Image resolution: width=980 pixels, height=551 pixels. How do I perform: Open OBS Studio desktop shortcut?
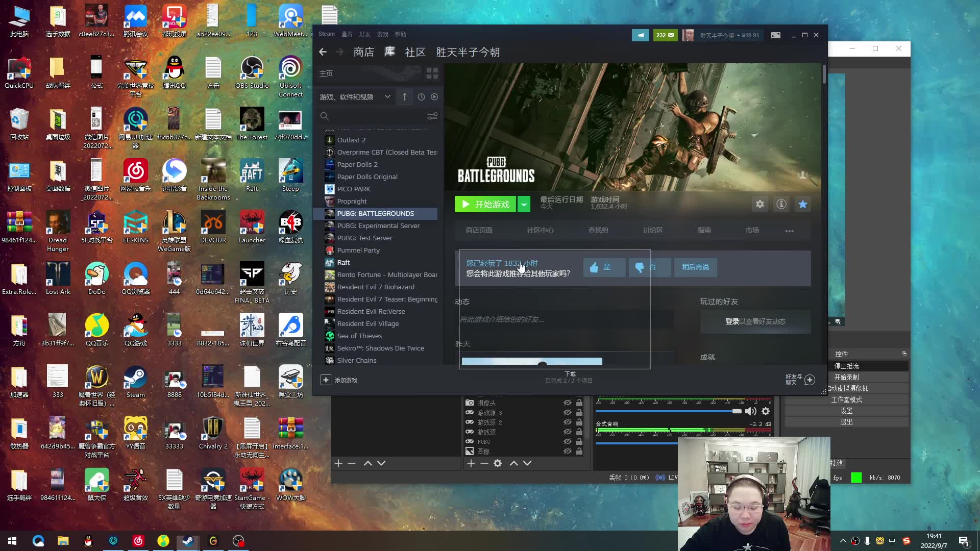(x=252, y=73)
